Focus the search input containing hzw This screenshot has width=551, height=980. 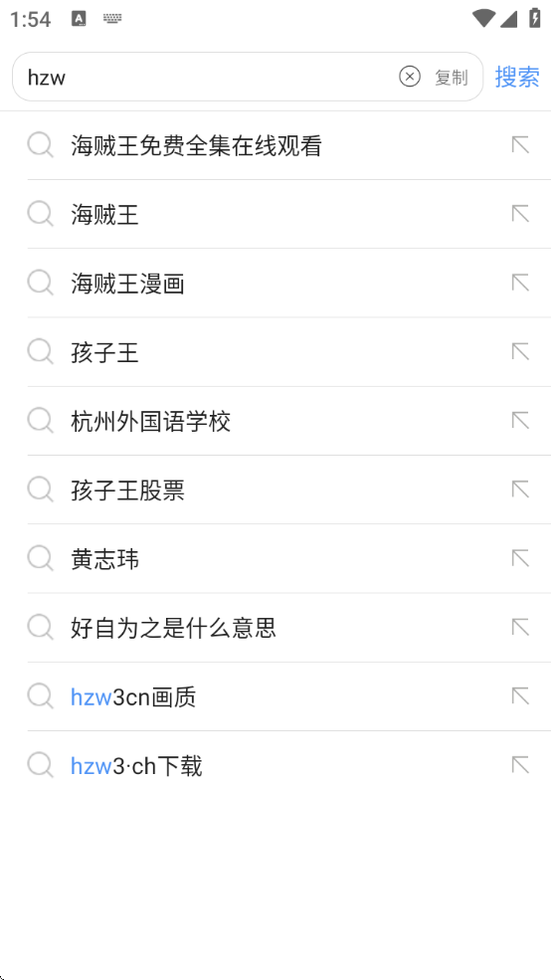[206, 77]
